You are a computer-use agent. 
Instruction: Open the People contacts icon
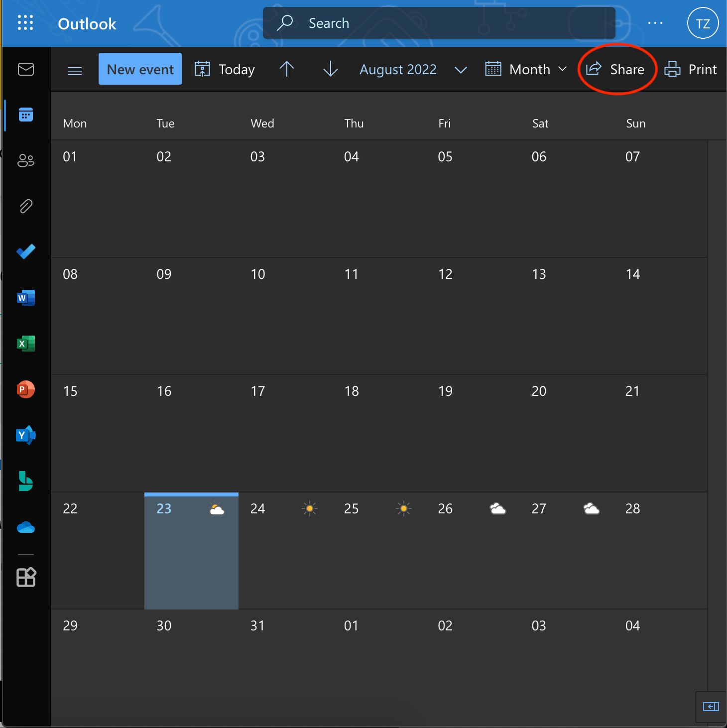tap(26, 160)
